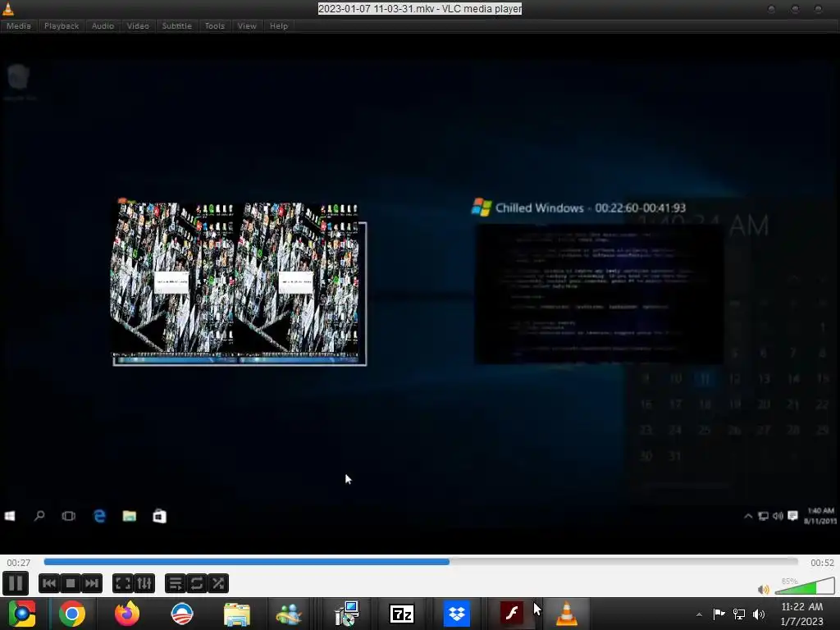840x630 pixels.
Task: Pause the video playback
Action: click(x=16, y=583)
